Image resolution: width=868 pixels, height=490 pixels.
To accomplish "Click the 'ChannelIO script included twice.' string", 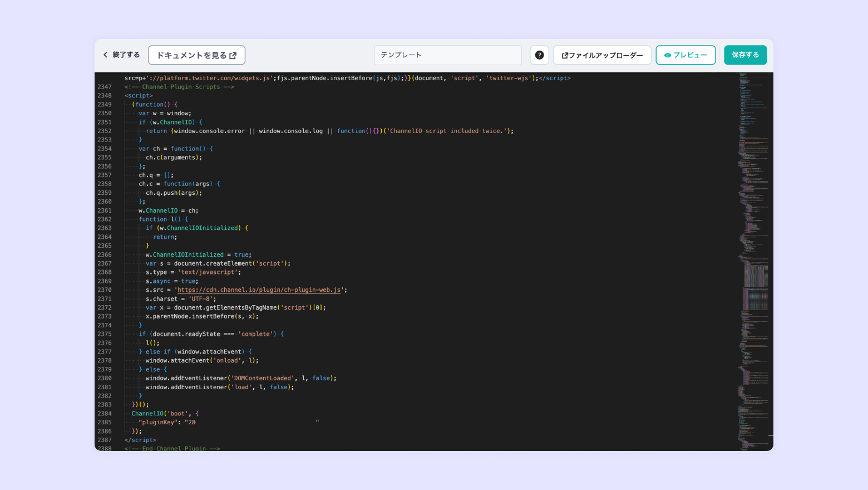I will coord(448,131).
